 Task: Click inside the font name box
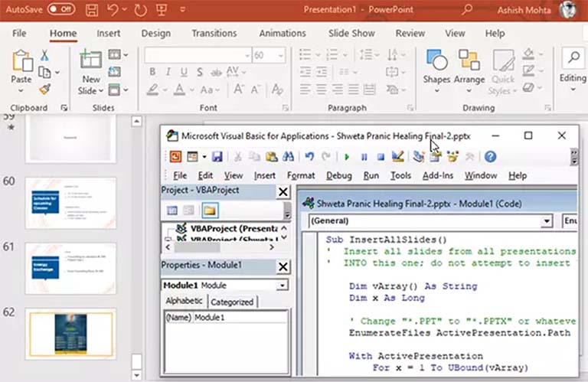coord(198,56)
